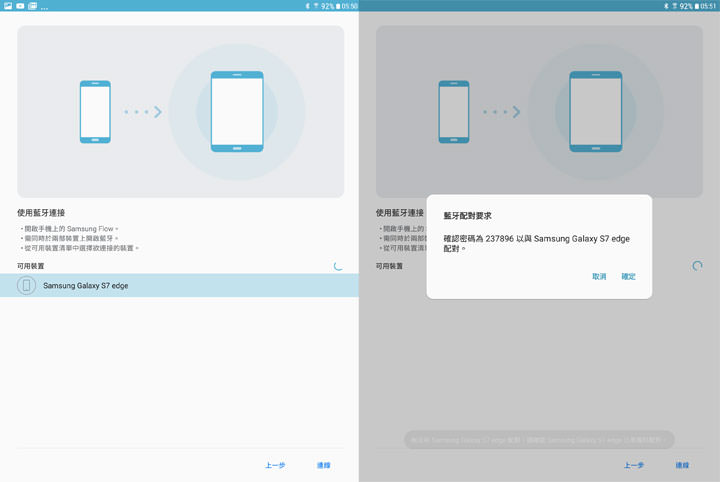Screen dimensions: 720x482
Task: Tap battery icon showing 05:50 time
Action: point(337,6)
